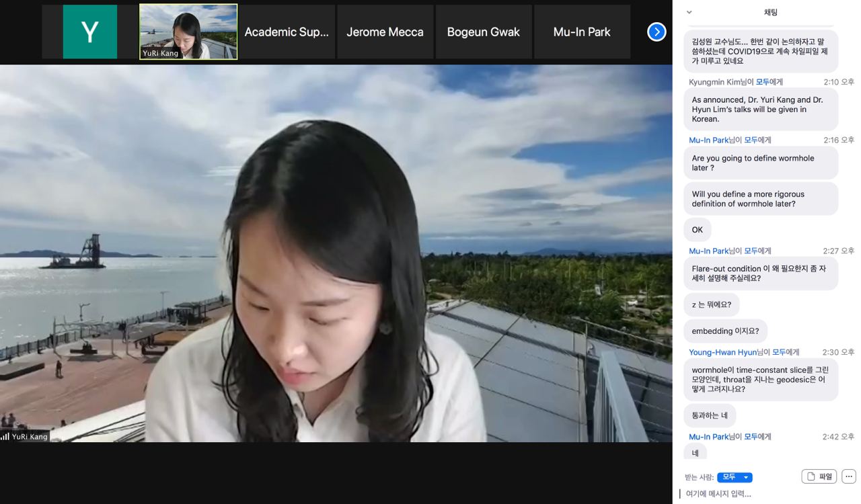Click the 파일 file attach button
Viewport: 861px width, 504px height.
point(819,476)
